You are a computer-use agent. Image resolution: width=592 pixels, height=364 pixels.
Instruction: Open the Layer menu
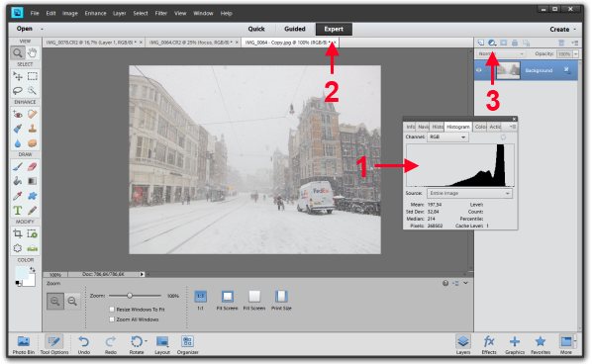pyautogui.click(x=120, y=13)
